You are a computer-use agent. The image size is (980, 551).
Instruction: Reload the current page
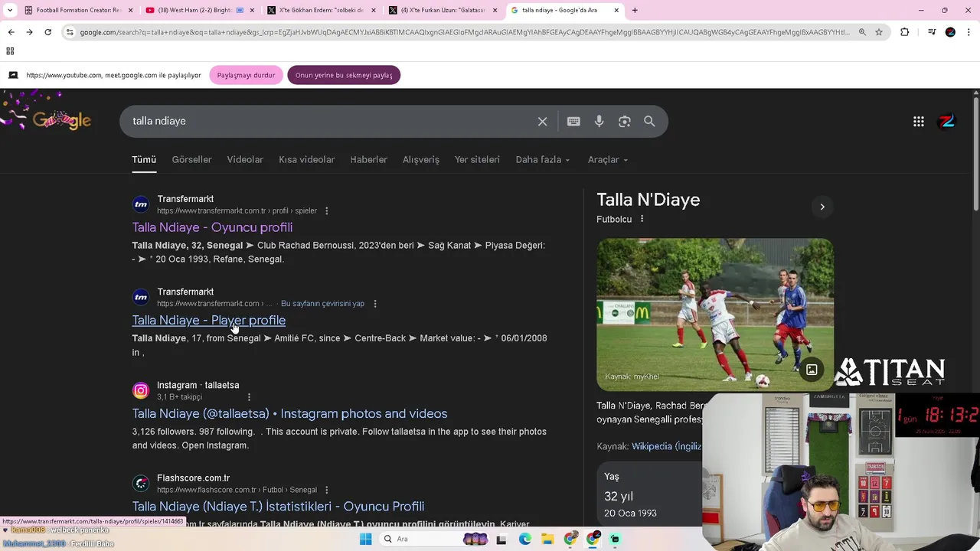tap(47, 32)
